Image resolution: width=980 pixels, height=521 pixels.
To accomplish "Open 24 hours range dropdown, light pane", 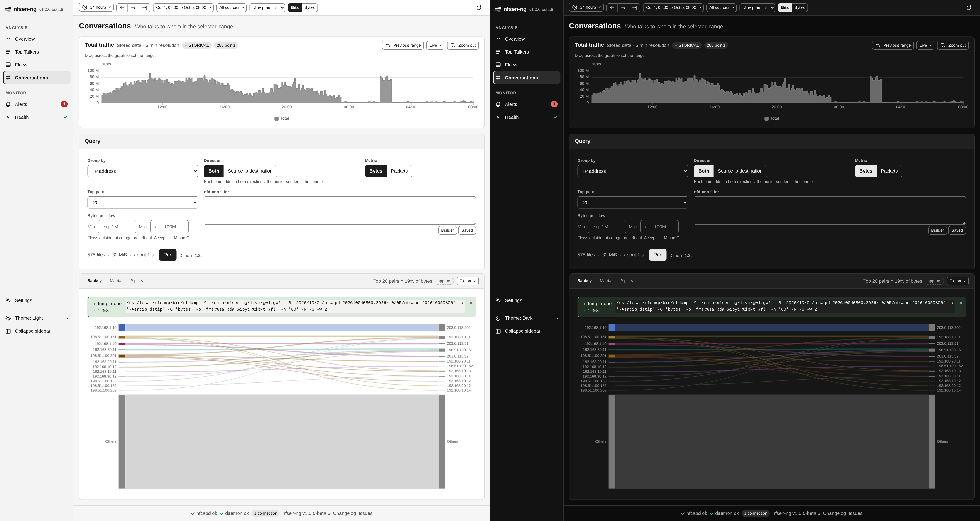I will pyautogui.click(x=96, y=7).
